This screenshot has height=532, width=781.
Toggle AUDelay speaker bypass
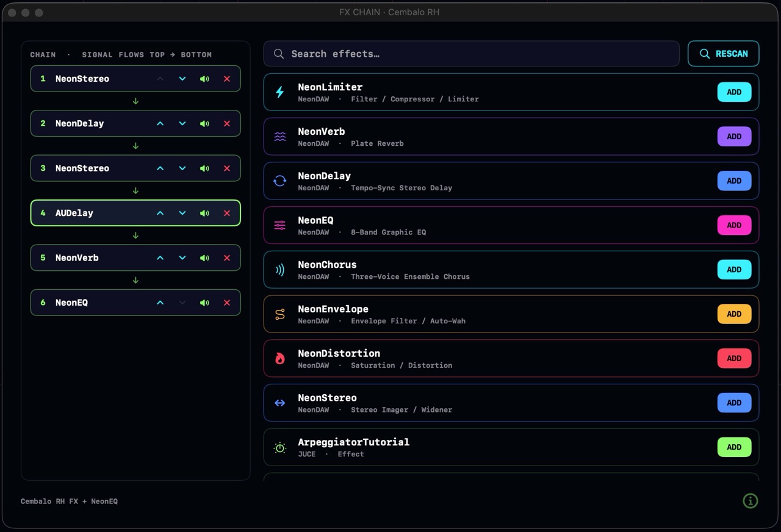pyautogui.click(x=204, y=213)
